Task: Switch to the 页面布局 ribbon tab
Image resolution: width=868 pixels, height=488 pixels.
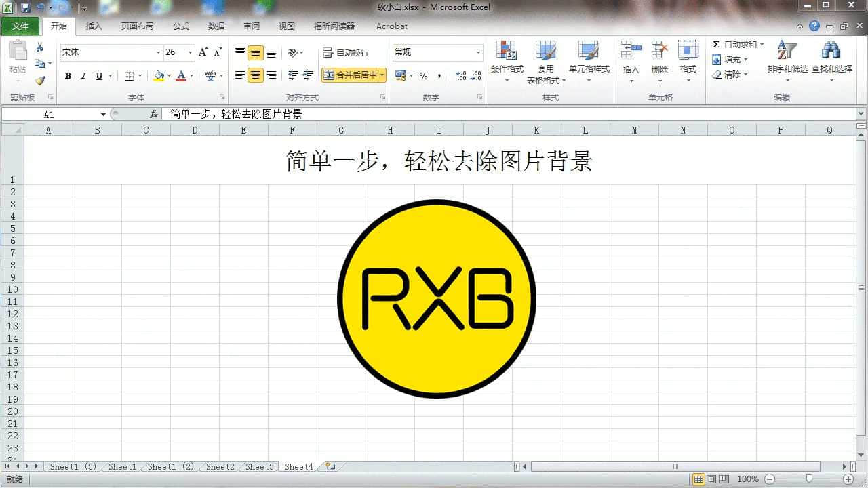Action: pyautogui.click(x=137, y=26)
